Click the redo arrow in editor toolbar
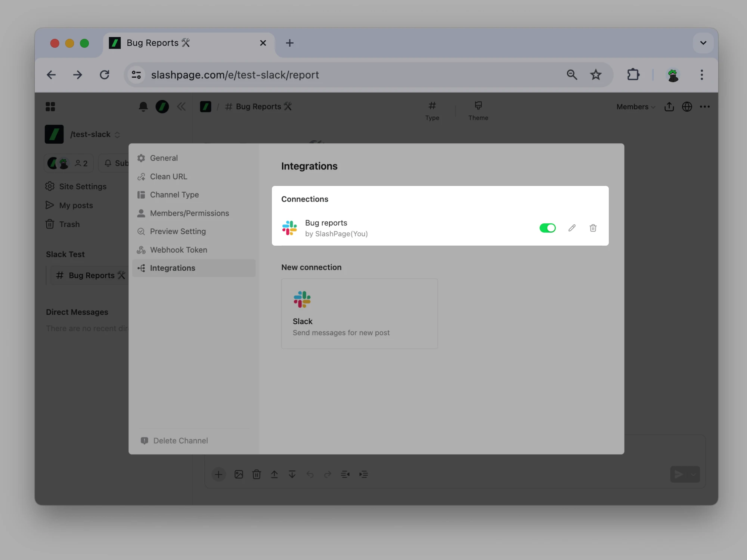The height and width of the screenshot is (560, 747). pos(328,475)
